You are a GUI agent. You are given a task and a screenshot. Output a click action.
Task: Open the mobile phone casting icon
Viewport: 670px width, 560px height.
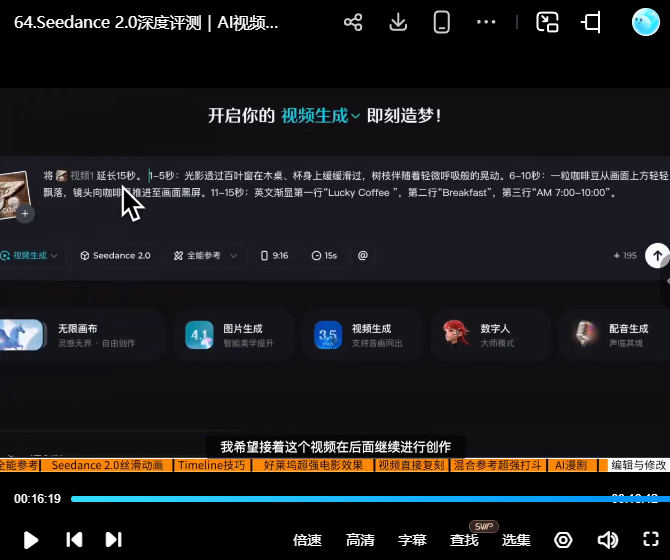click(441, 22)
